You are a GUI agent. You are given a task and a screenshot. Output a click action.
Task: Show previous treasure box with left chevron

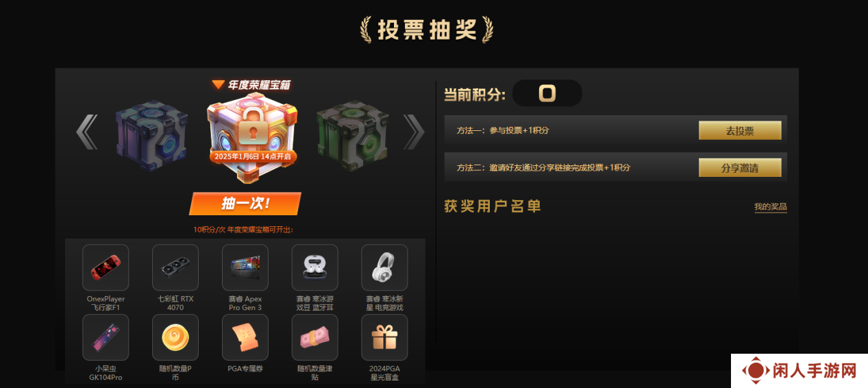[87, 132]
